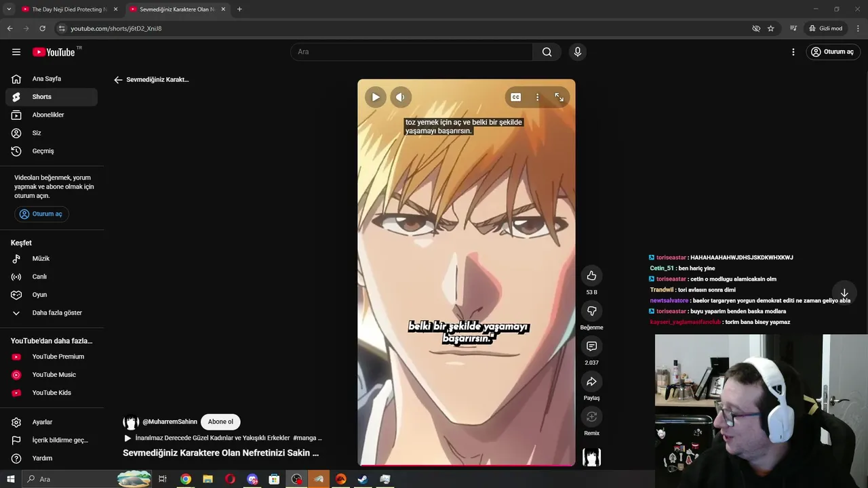This screenshot has height=488, width=868.
Task: Open Canlı live section
Action: [x=52, y=277]
